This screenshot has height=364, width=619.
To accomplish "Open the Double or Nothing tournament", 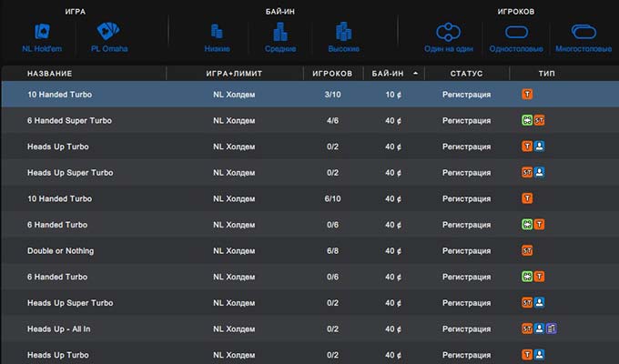I will coord(60,250).
